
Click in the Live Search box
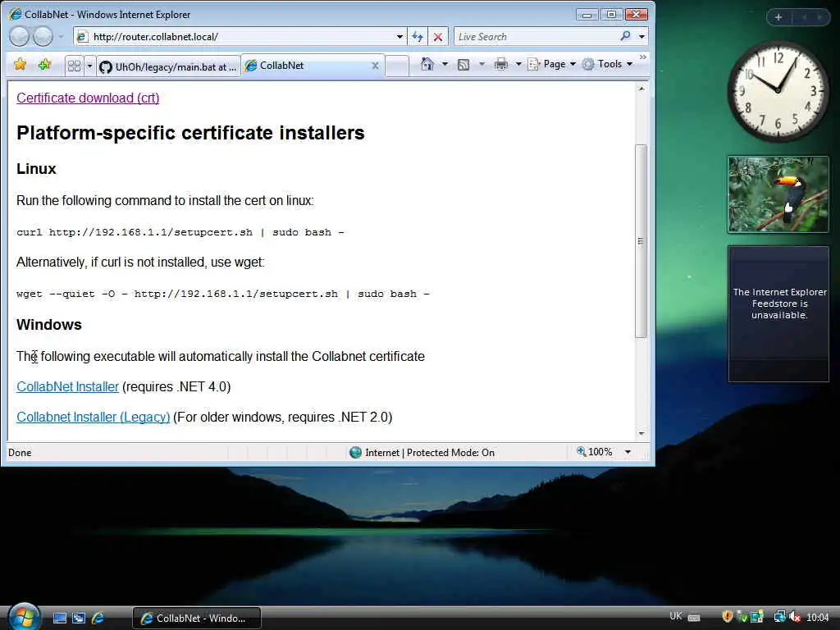click(x=536, y=36)
